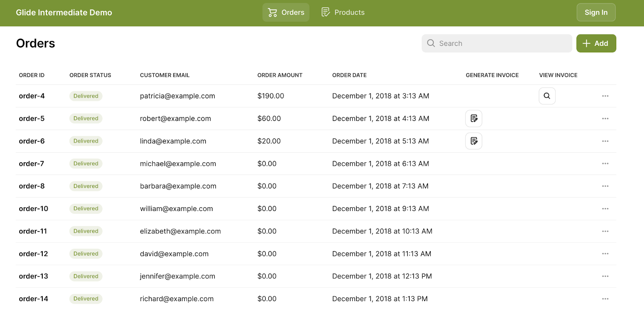This screenshot has width=644, height=310.
Task: Open more options for order-6
Action: (x=605, y=141)
